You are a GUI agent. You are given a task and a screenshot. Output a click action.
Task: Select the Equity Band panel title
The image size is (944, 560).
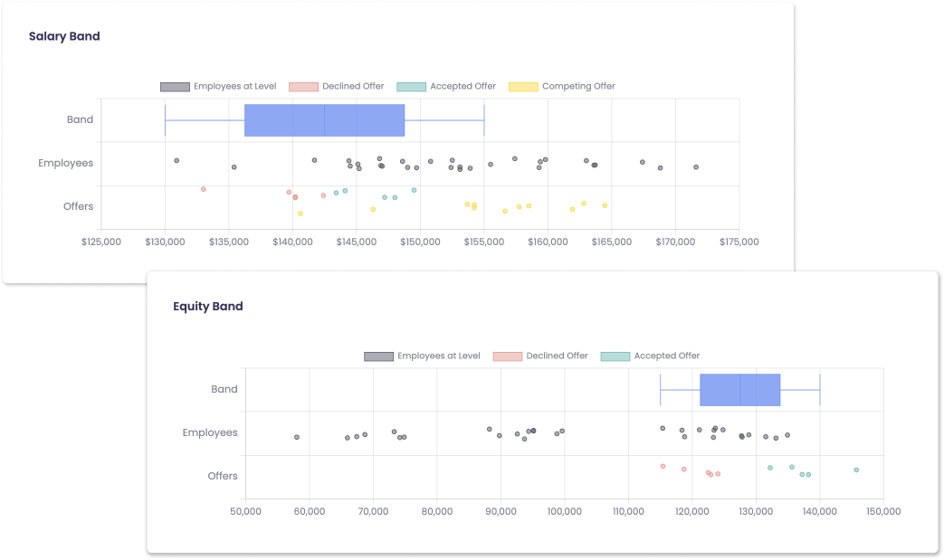point(208,306)
